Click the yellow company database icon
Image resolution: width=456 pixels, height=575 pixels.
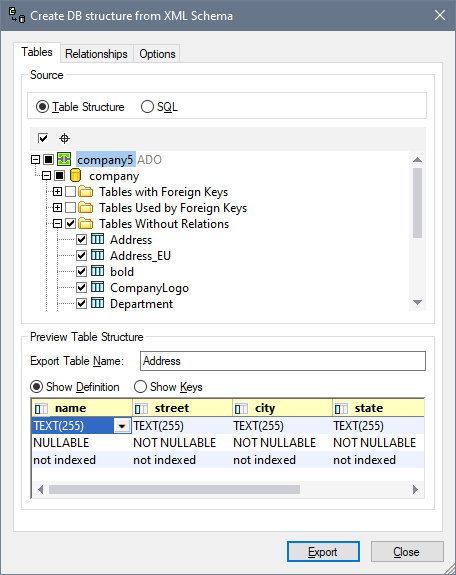point(75,176)
